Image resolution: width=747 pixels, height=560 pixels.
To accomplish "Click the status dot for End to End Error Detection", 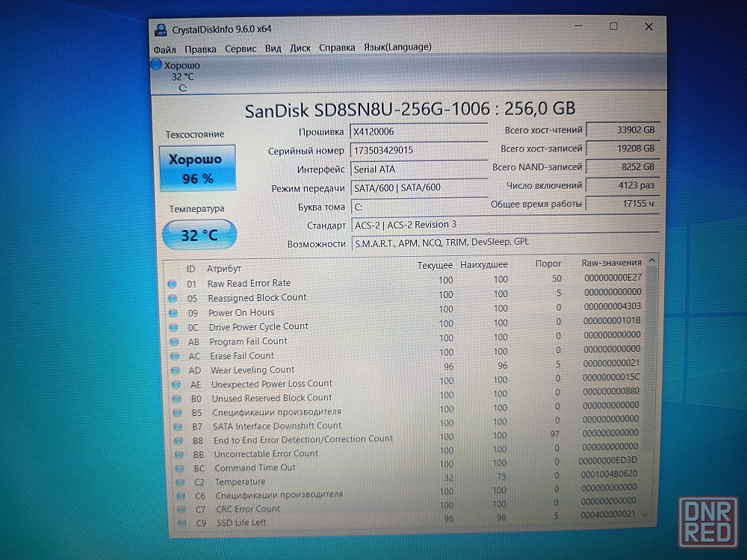I will pos(179,441).
